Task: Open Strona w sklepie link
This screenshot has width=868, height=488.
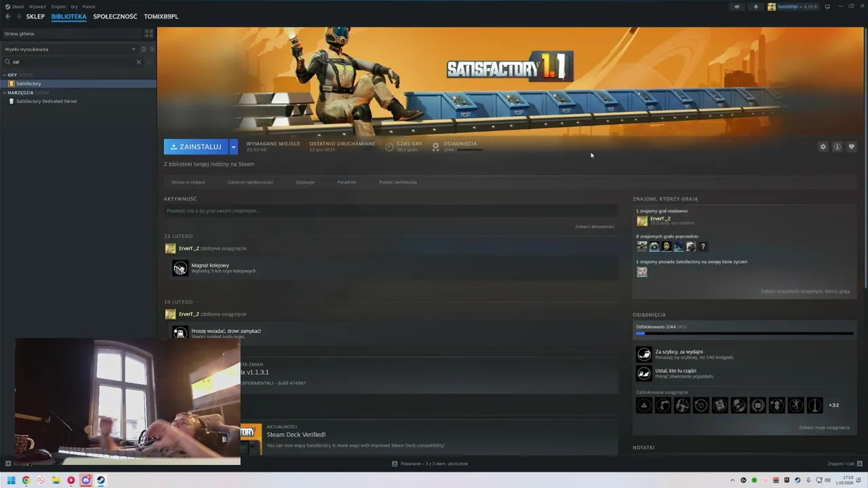Action: (188, 182)
